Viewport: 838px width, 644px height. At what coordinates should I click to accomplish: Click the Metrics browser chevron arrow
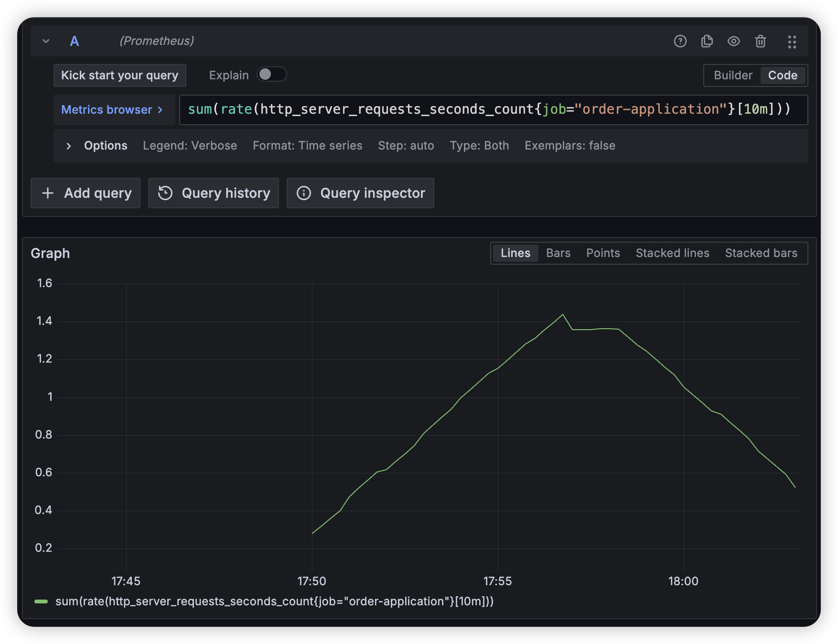pos(160,110)
